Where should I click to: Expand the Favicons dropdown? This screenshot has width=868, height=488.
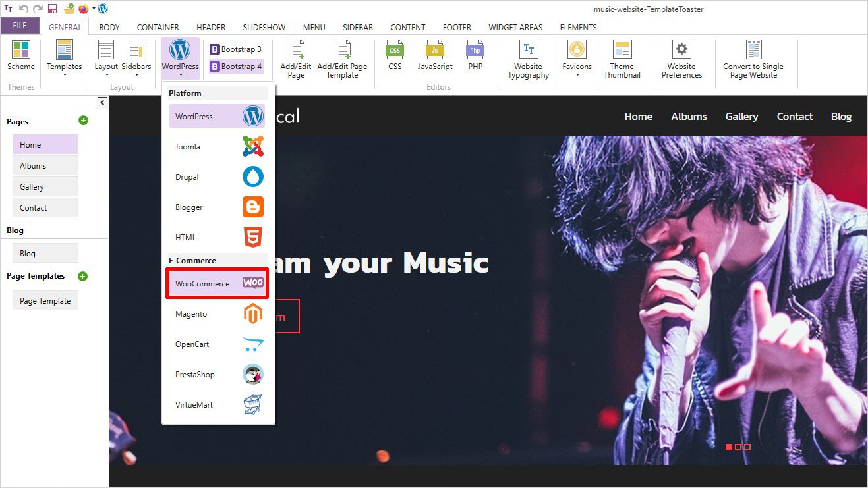tap(577, 59)
